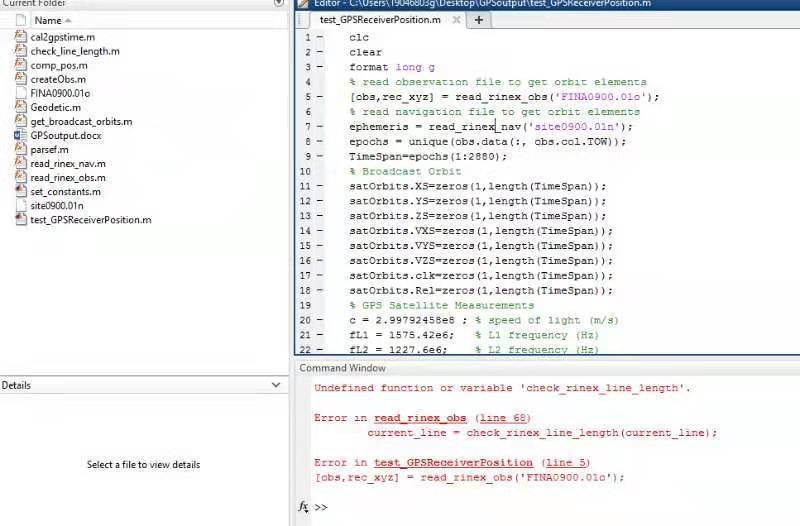
Task: Select file name parsef.m
Action: click(49, 149)
